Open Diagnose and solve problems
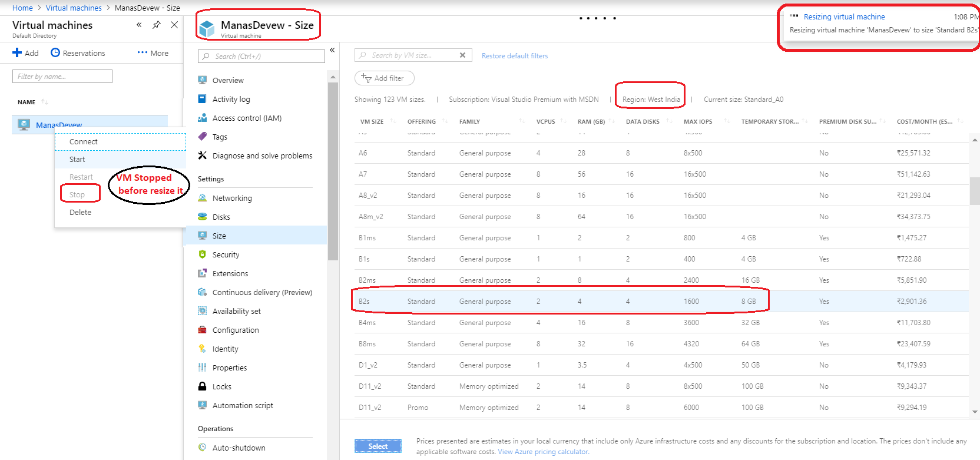The image size is (980, 460). 261,155
